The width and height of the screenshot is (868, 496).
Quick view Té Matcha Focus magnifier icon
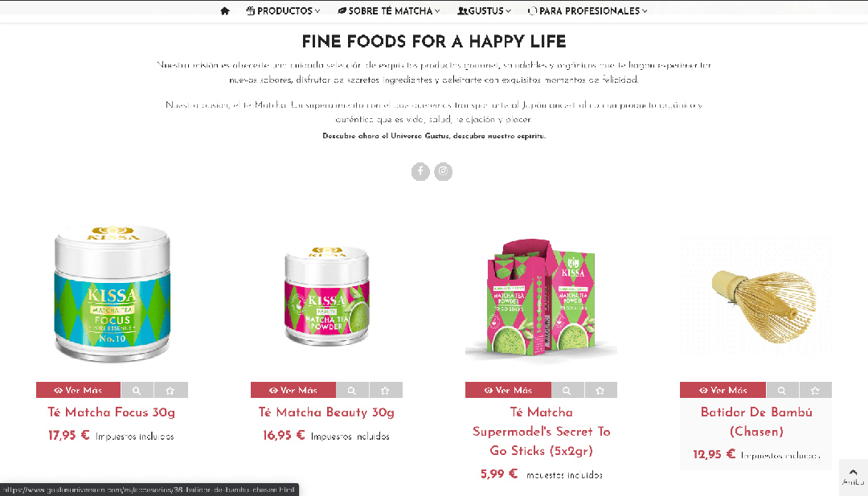coord(137,390)
